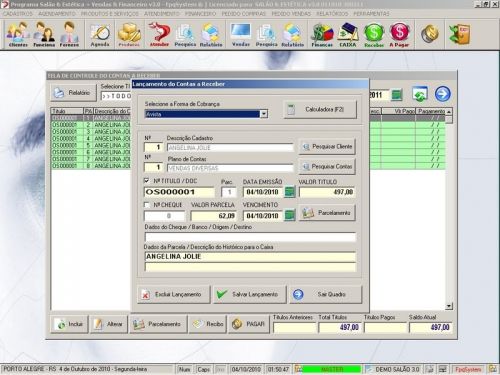
Task: Click the blue arrow icon in background window
Action: click(443, 94)
